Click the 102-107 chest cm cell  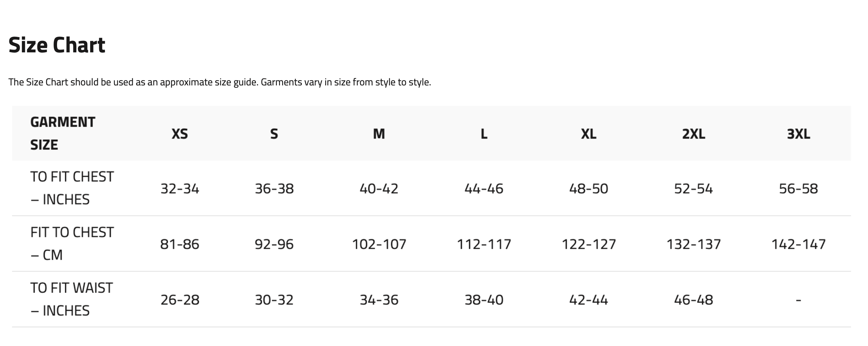tap(379, 244)
